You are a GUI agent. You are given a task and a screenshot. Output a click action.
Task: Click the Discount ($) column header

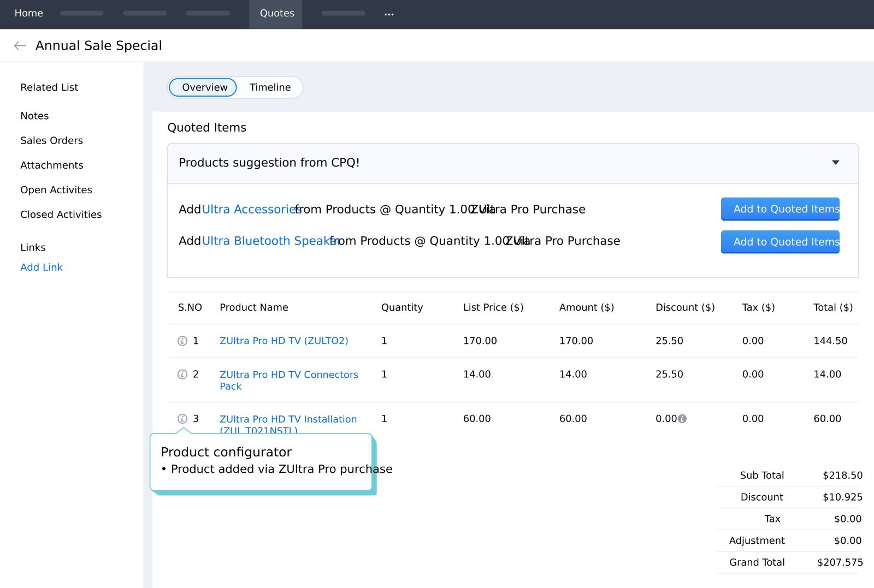[x=685, y=307]
